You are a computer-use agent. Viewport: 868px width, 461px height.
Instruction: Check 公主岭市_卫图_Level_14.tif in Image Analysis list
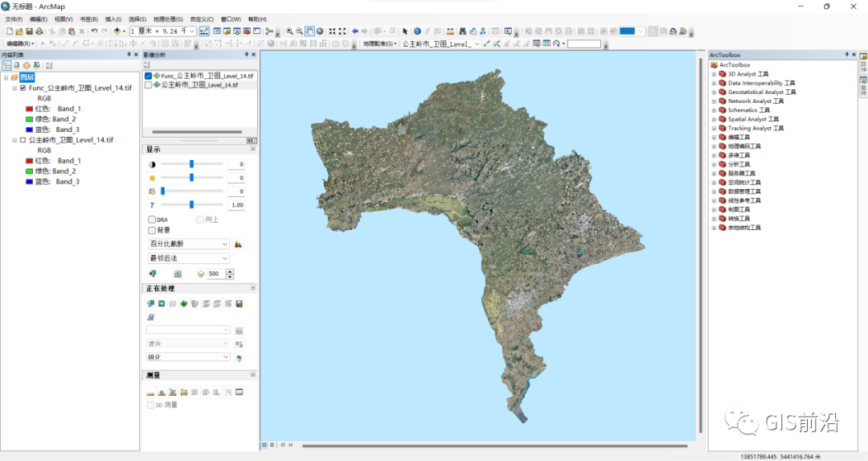(149, 85)
